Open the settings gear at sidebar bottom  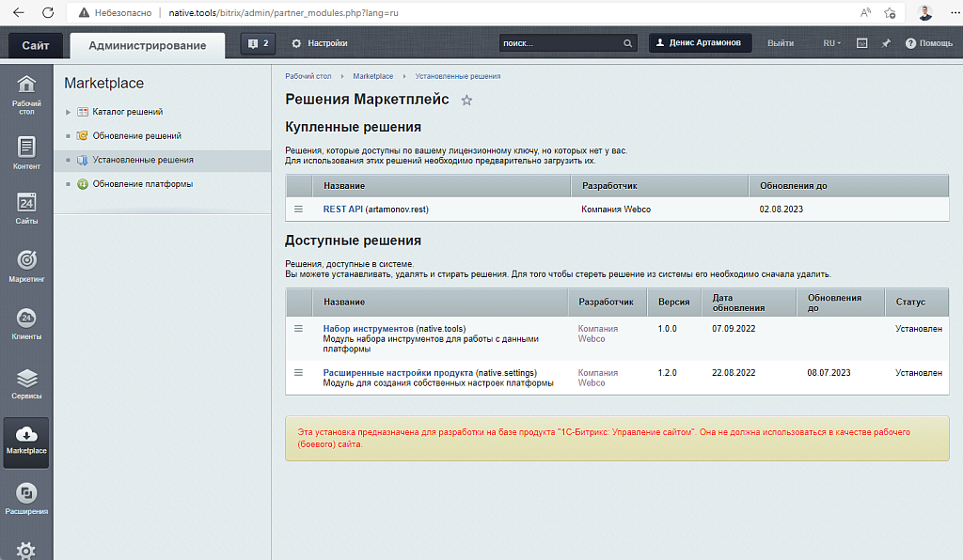pos(25,549)
